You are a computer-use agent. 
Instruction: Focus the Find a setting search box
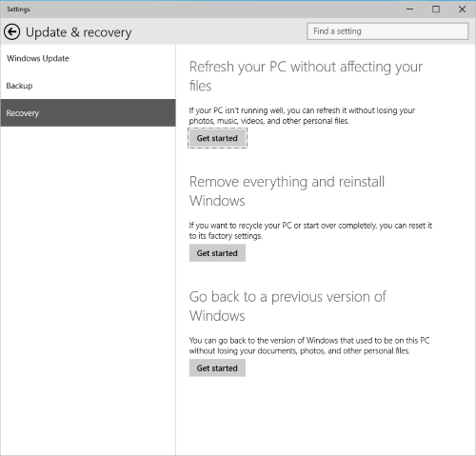387,31
